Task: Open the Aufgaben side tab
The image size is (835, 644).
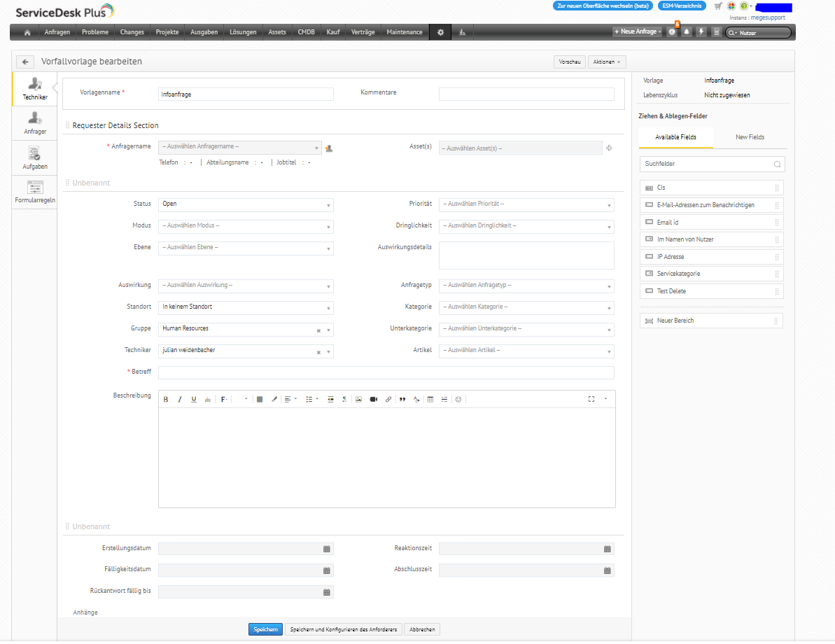Action: 34,157
